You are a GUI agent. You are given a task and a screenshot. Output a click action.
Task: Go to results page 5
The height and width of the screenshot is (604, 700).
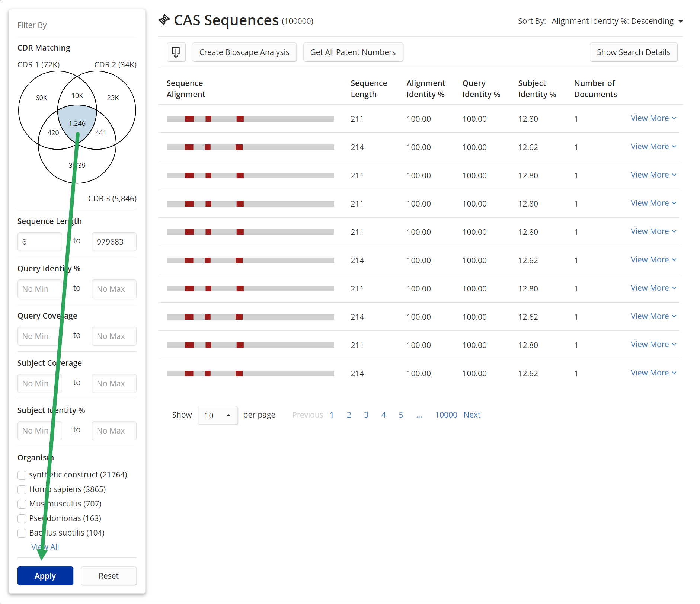tap(401, 415)
